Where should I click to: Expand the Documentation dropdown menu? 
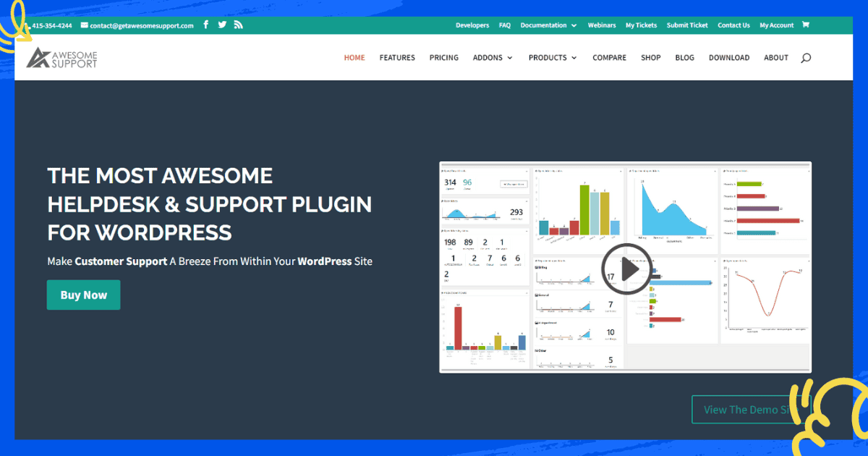548,25
